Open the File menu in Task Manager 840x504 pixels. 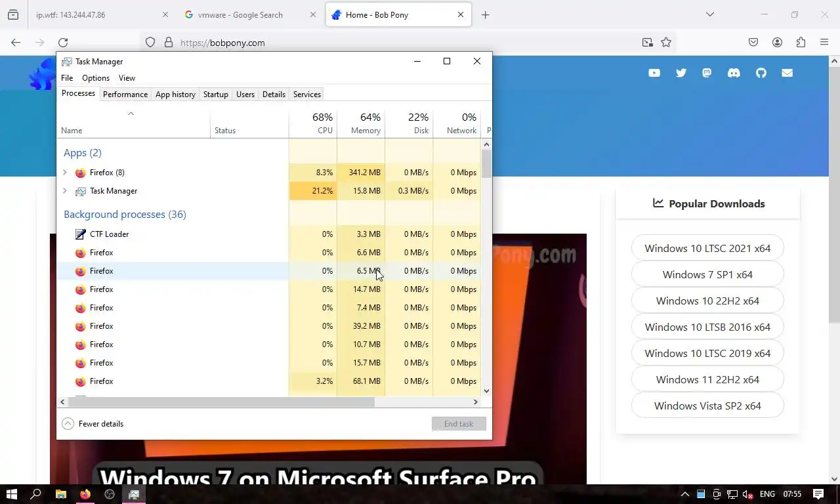pos(67,78)
